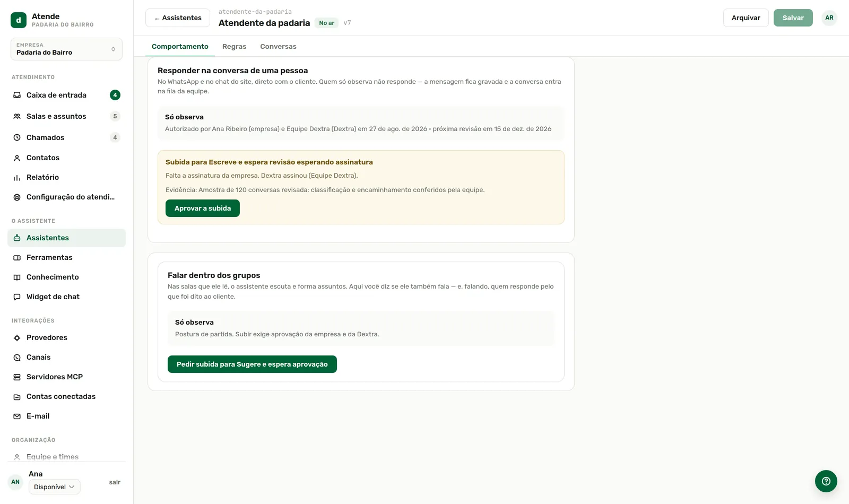Click the Atende logo icon
The height and width of the screenshot is (504, 849).
(19, 20)
